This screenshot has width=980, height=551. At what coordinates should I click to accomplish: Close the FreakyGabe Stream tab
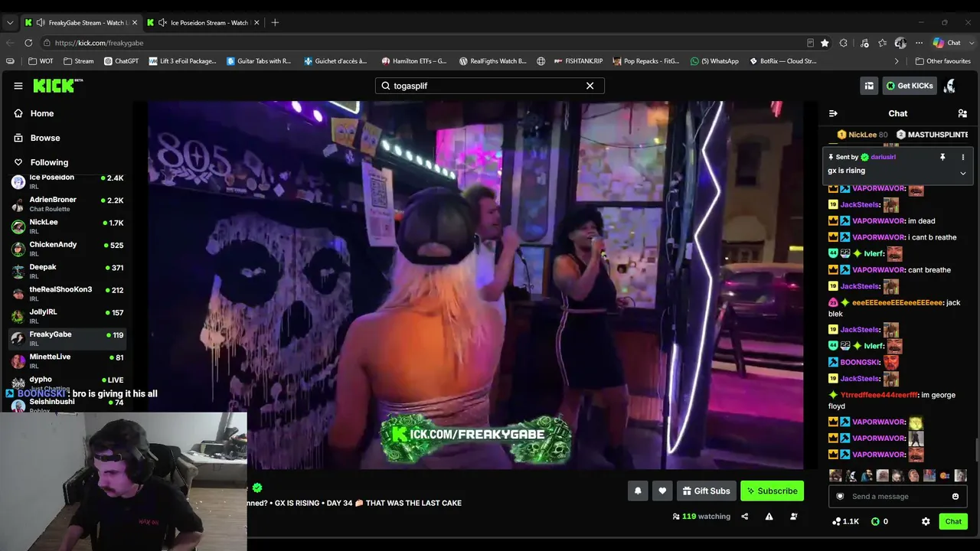click(x=134, y=22)
